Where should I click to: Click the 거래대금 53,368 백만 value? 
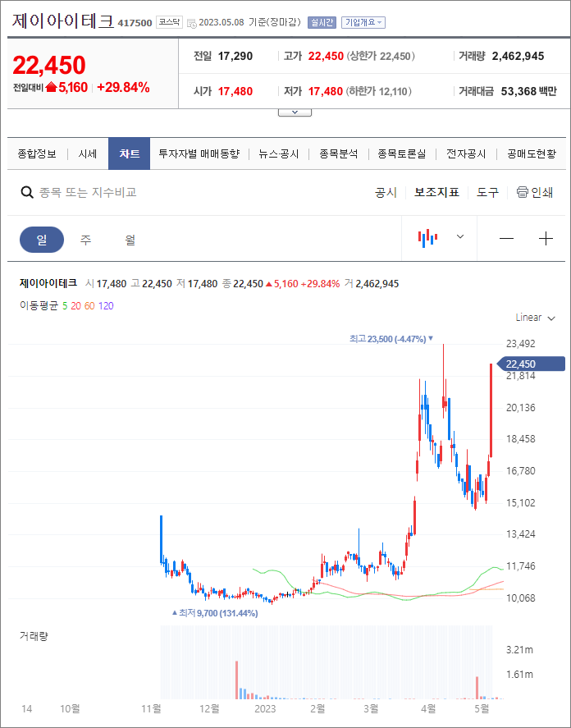(529, 91)
